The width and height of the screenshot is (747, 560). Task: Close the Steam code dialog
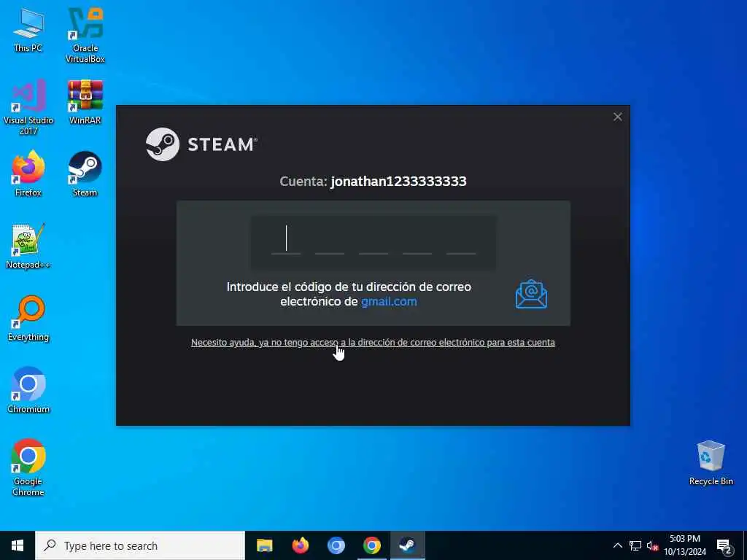[x=618, y=117]
